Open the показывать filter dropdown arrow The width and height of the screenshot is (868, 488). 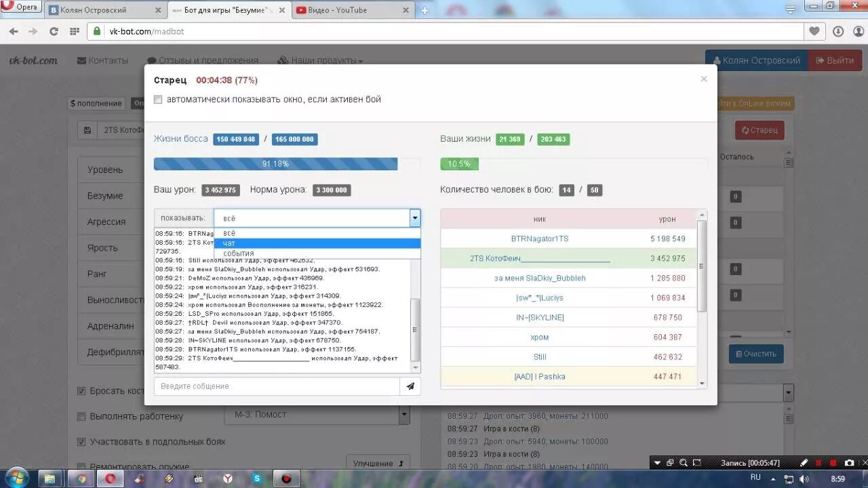click(x=414, y=218)
